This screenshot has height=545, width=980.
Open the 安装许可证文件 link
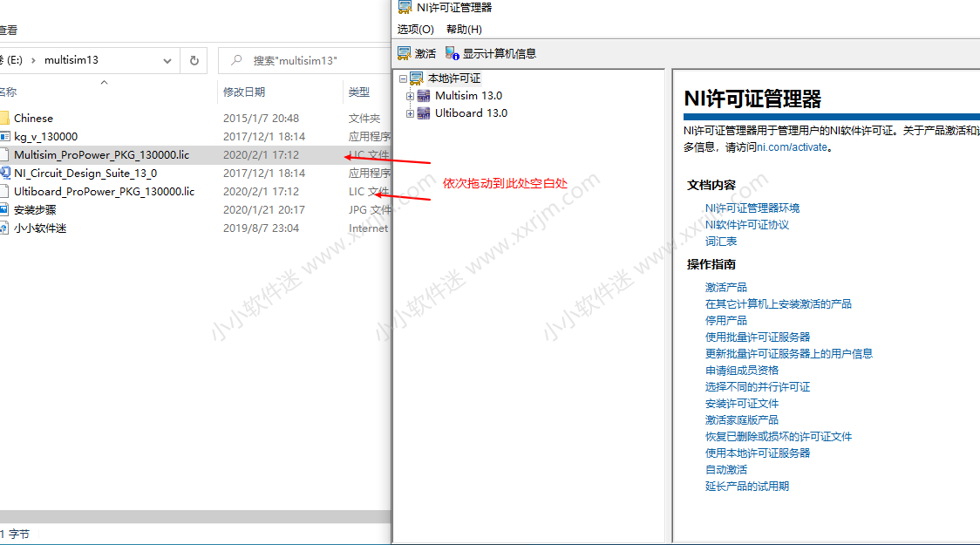(742, 404)
